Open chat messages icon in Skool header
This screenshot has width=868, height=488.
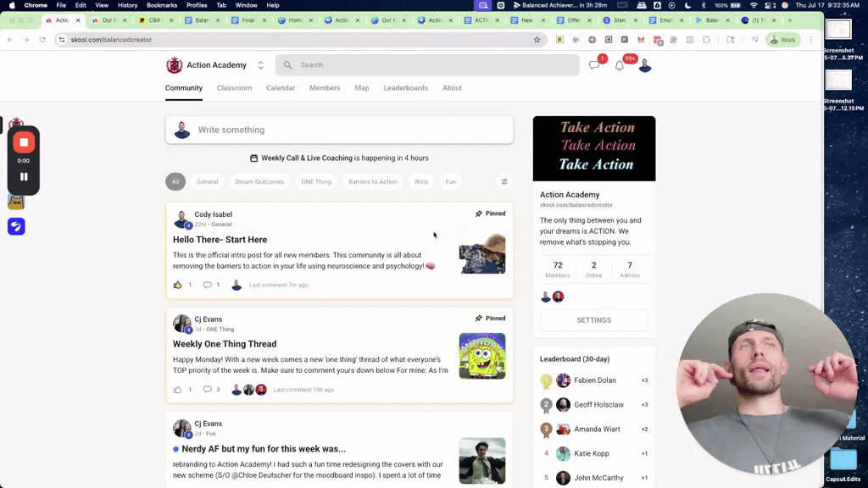coord(594,65)
